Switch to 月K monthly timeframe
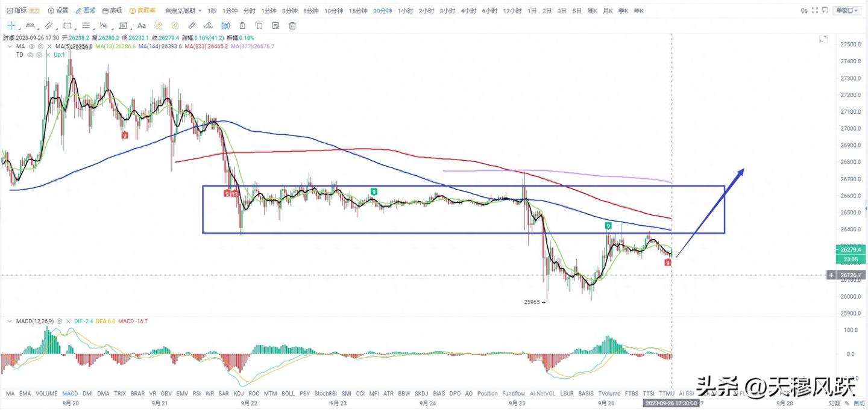 click(x=608, y=11)
